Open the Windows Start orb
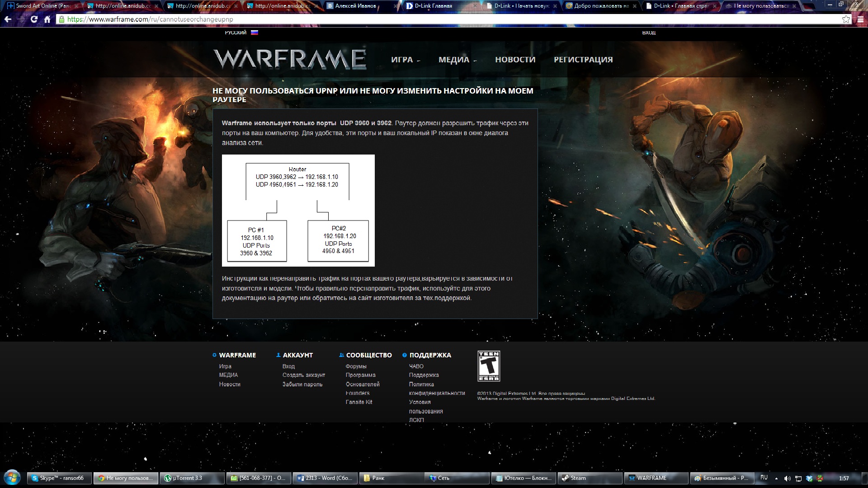 pos(12,478)
